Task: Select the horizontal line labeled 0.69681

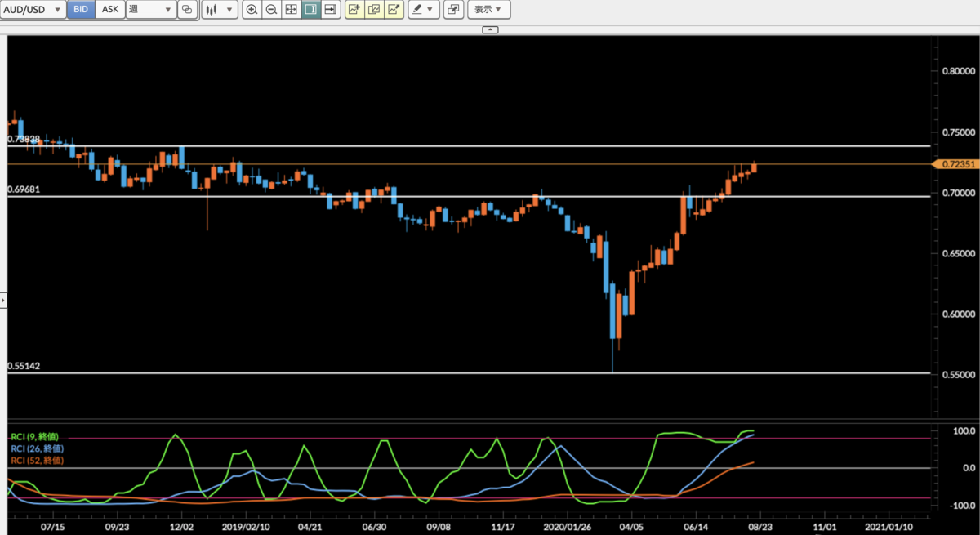Action: click(469, 196)
